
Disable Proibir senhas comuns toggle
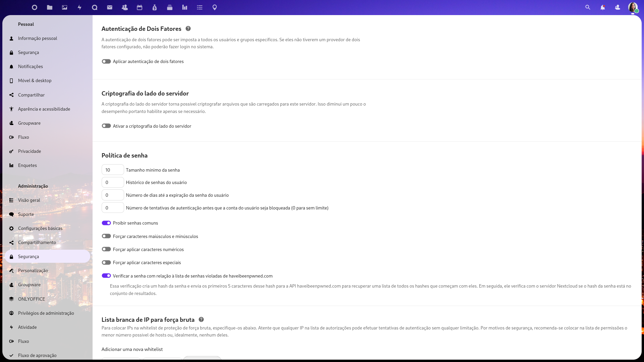106,223
